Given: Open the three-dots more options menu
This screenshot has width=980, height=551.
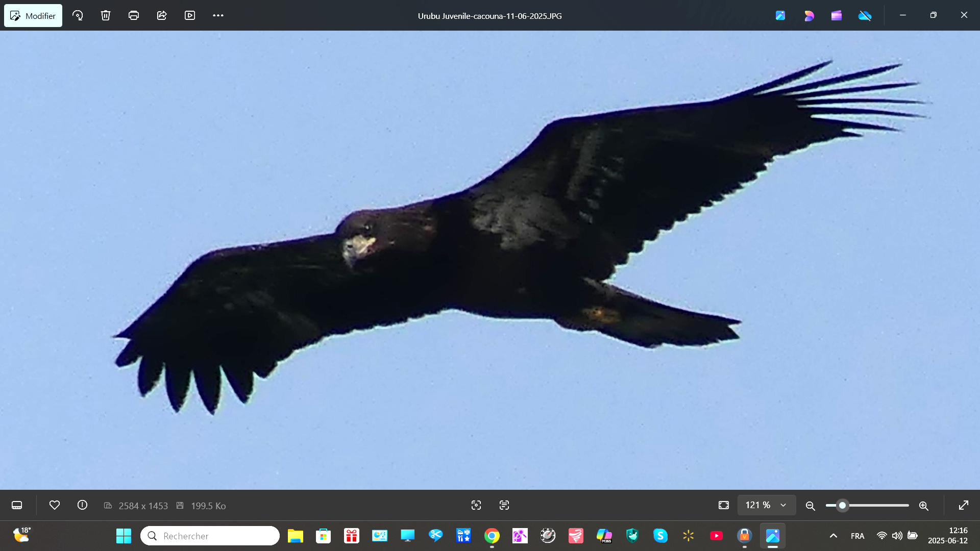Looking at the screenshot, I should 218,15.
